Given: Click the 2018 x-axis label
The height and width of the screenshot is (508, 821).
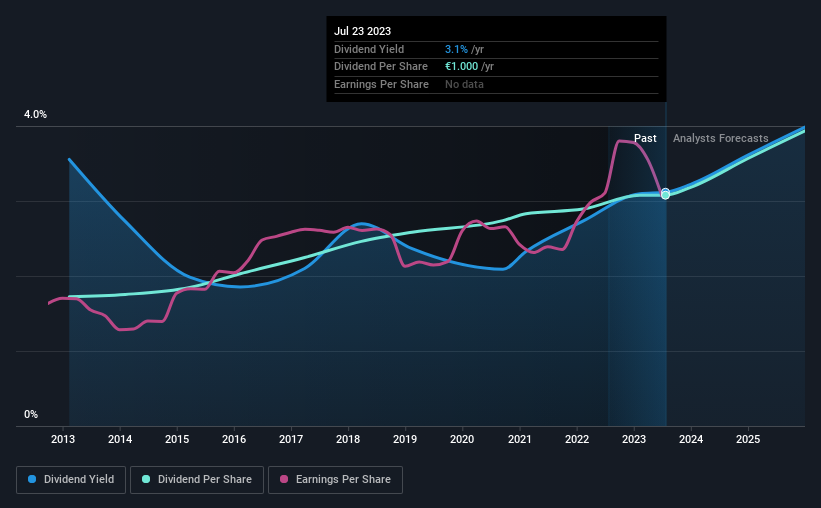Looking at the screenshot, I should point(348,439).
